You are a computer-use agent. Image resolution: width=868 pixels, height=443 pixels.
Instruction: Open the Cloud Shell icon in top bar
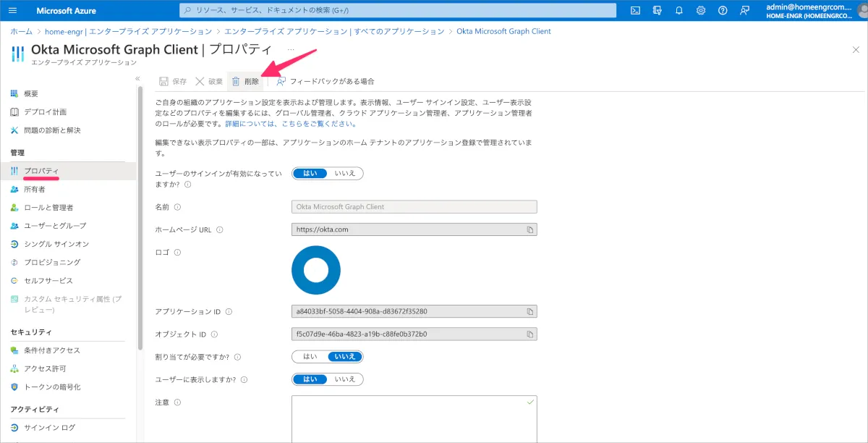[x=635, y=10]
